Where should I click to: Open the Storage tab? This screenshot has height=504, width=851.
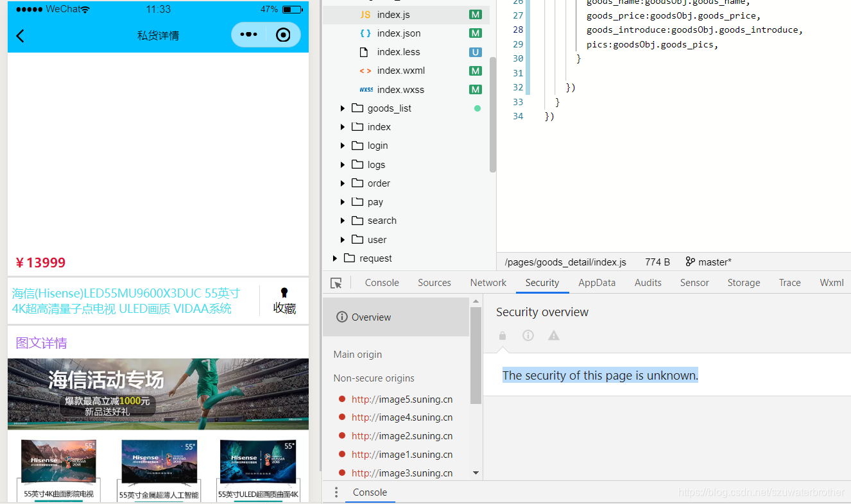tap(744, 283)
